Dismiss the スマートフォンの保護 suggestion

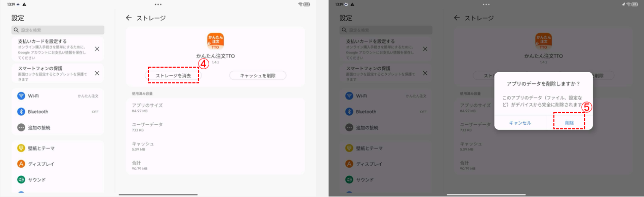(97, 73)
